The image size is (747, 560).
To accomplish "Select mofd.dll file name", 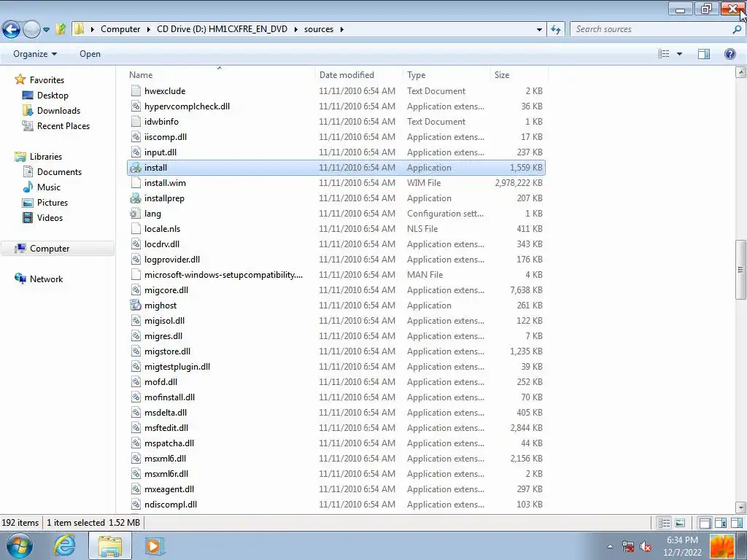I will click(160, 382).
